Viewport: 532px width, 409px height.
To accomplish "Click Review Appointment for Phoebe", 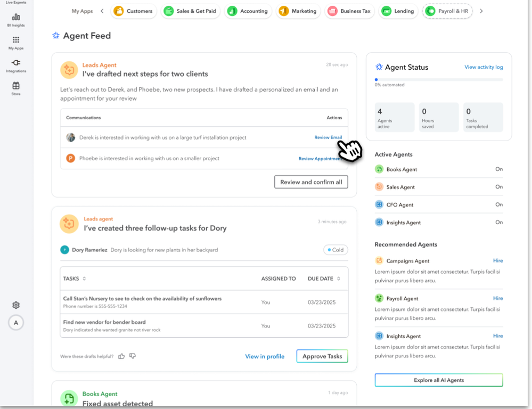I will pos(320,159).
